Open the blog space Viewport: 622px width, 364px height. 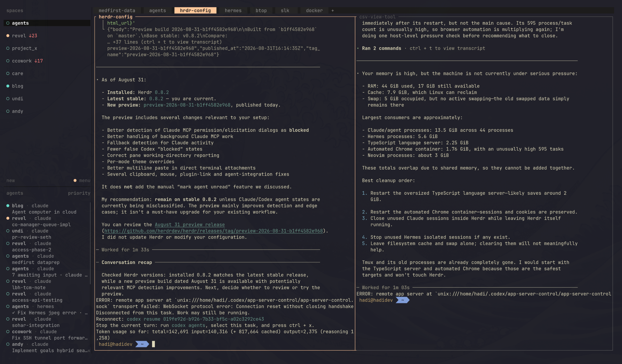(47, 86)
